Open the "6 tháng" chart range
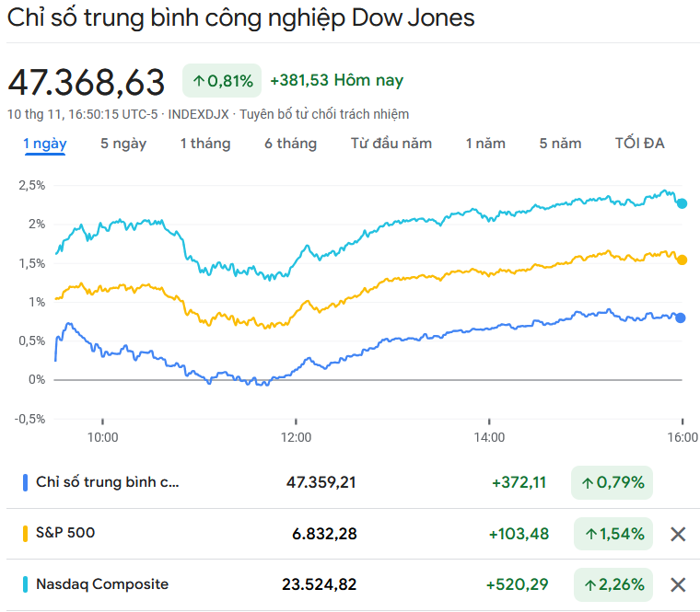Image resolution: width=700 pixels, height=612 pixels. 290,144
